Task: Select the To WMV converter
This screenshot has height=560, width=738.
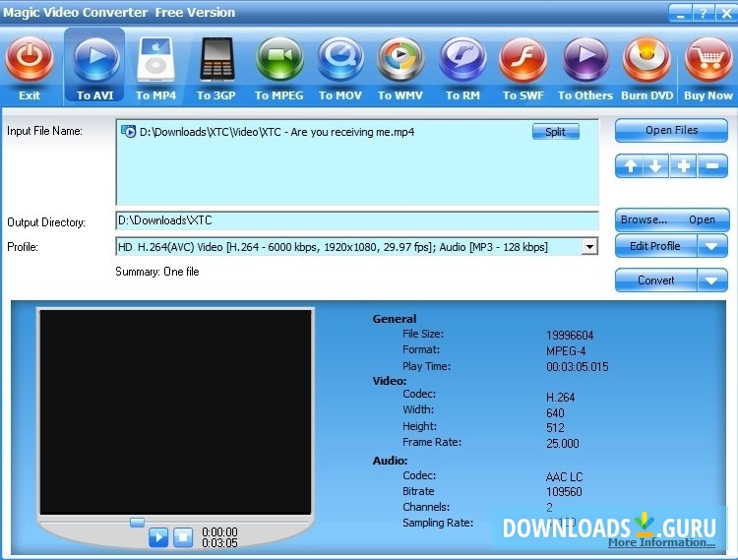Action: (x=400, y=60)
